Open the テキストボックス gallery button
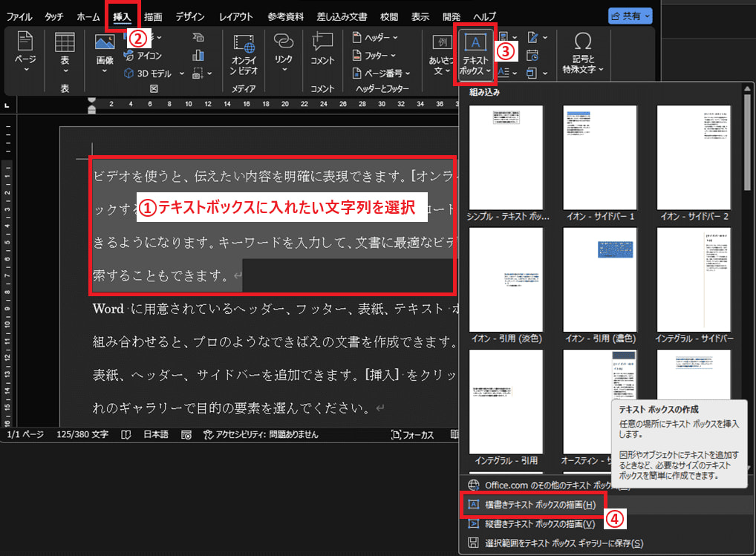 pyautogui.click(x=475, y=56)
